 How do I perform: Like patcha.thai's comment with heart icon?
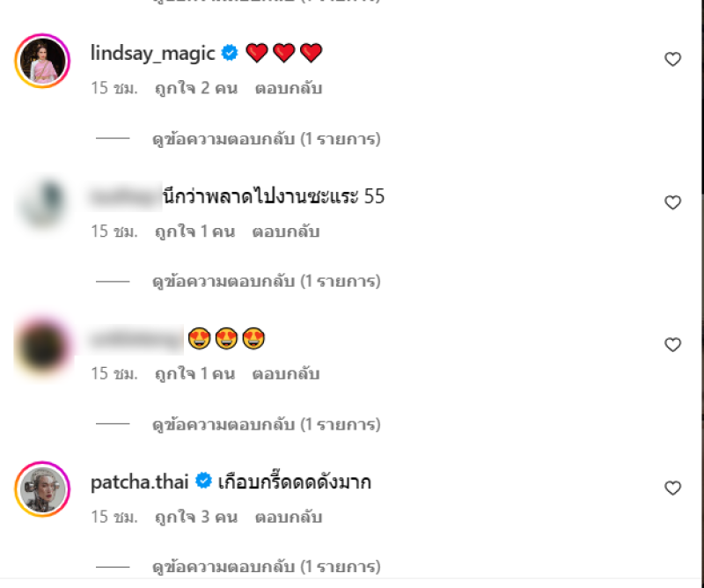click(x=672, y=488)
